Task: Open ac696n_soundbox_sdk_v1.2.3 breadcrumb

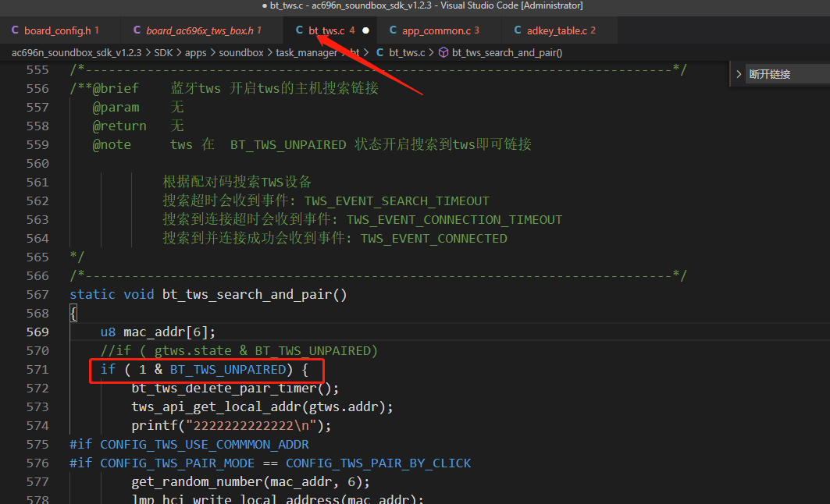Action: (77, 52)
